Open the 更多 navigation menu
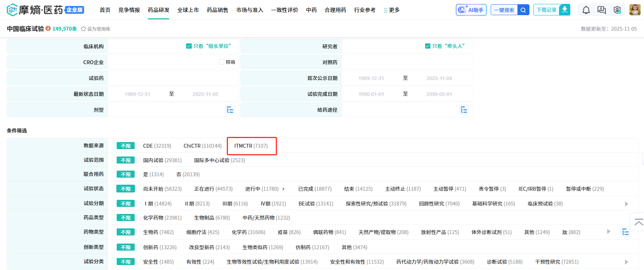This screenshot has width=644, height=270. coord(392,10)
